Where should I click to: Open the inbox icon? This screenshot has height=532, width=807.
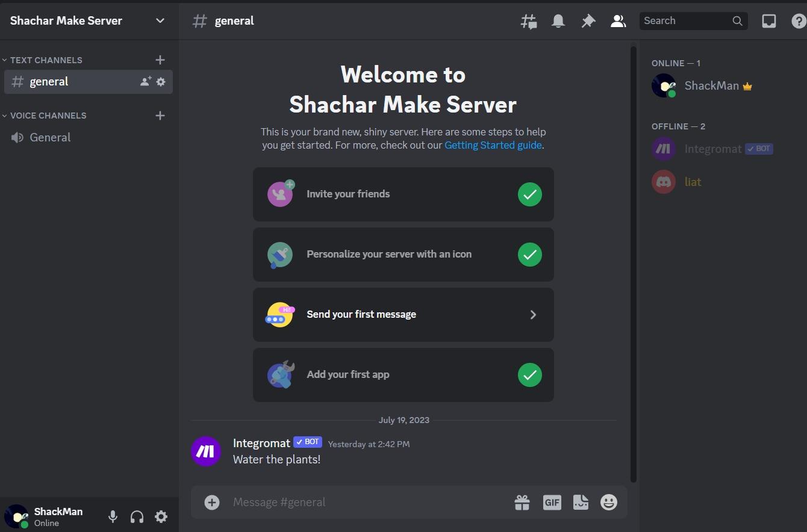[768, 20]
